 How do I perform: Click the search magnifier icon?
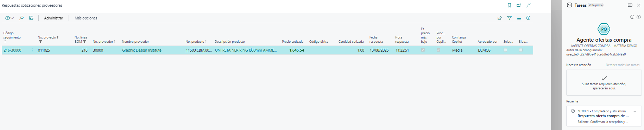[x=21, y=18]
